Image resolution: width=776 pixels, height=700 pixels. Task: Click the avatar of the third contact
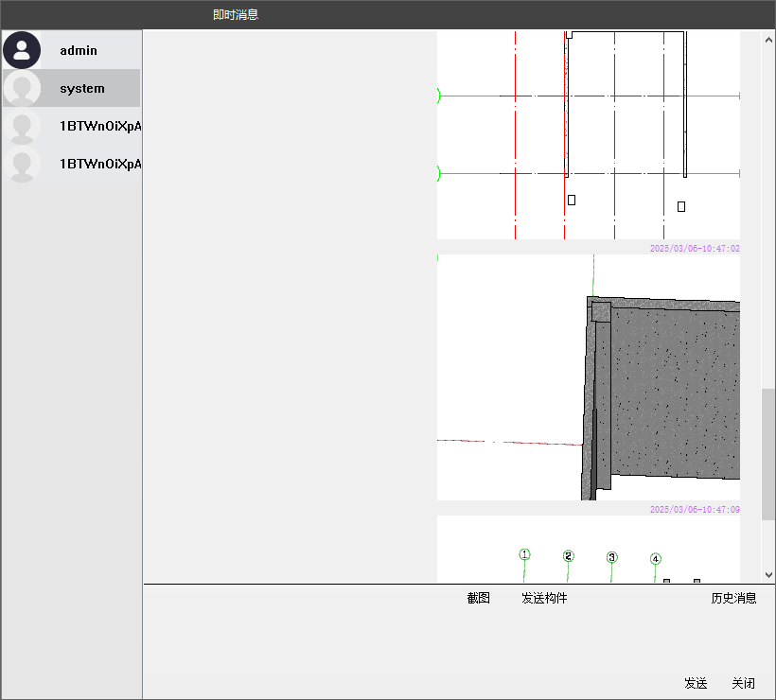[x=22, y=126]
